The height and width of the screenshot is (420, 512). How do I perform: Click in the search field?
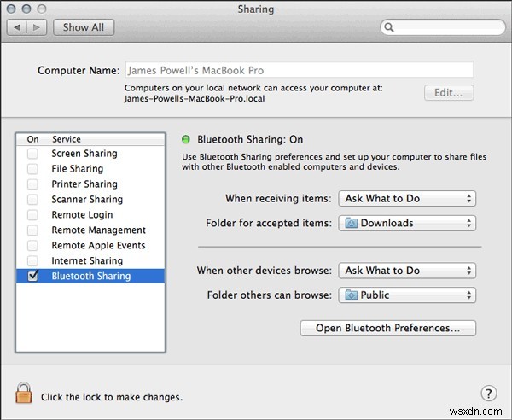[x=443, y=27]
